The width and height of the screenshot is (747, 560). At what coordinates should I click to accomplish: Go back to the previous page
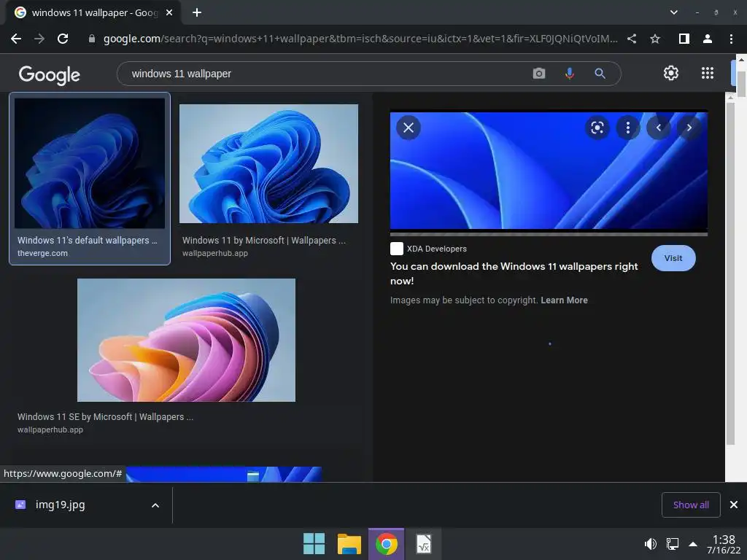(x=16, y=39)
